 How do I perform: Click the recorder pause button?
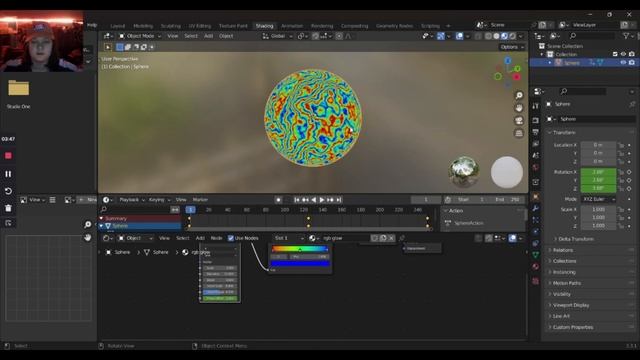click(x=8, y=174)
